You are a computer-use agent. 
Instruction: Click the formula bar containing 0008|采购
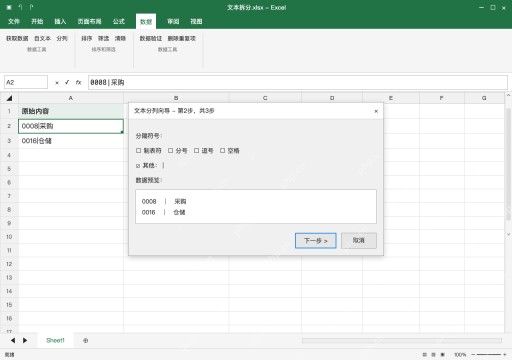click(298, 82)
